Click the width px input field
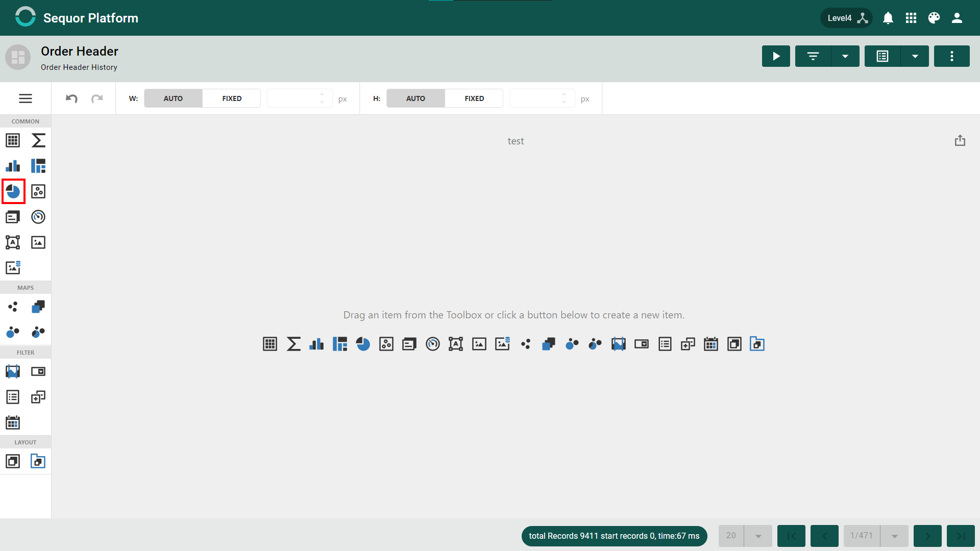Viewport: 980px width, 551px height. tap(300, 98)
